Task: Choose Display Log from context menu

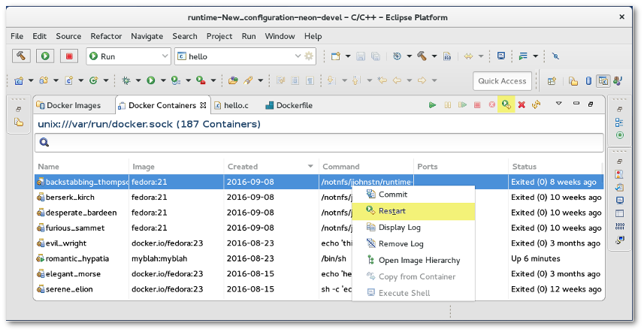Action: 413,228
